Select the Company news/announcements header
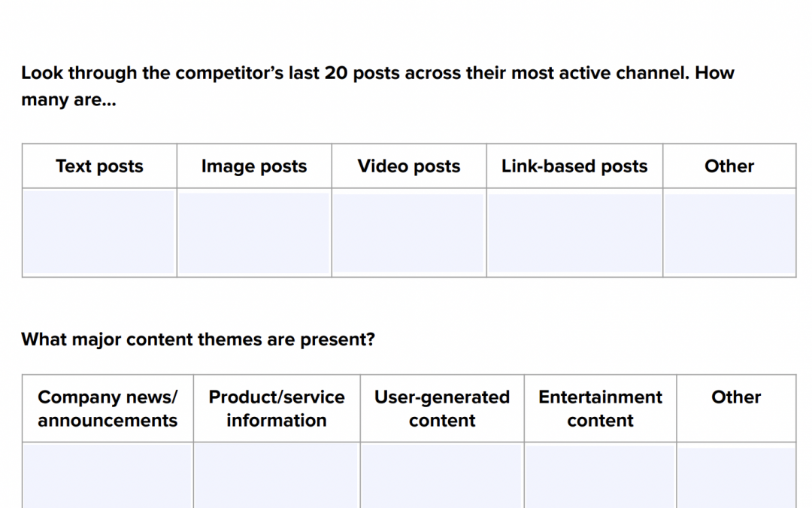The height and width of the screenshot is (508, 812). [x=108, y=408]
